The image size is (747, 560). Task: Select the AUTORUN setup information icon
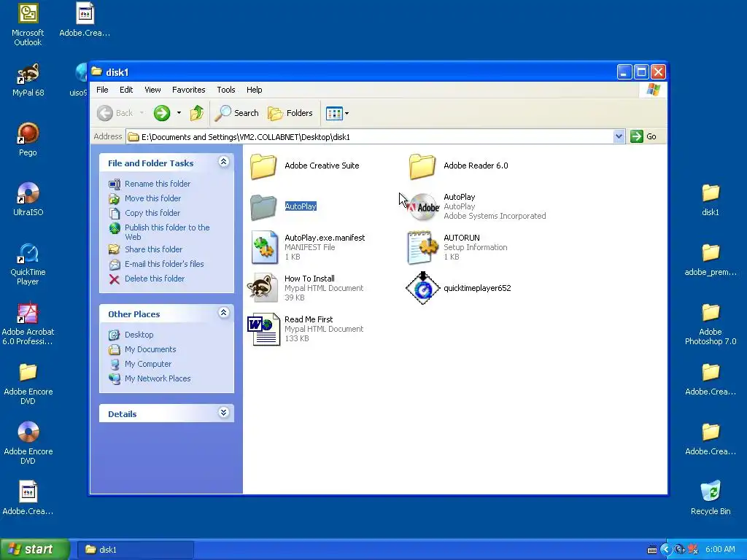[x=422, y=248]
